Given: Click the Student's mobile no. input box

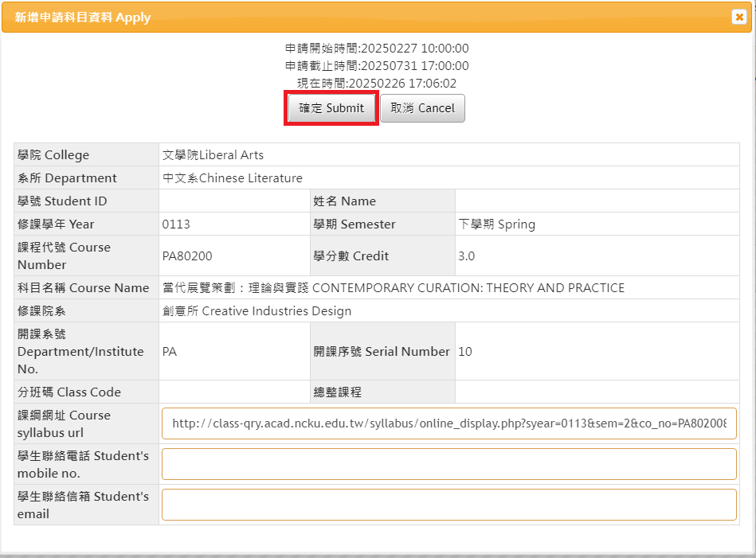Looking at the screenshot, I should [449, 464].
